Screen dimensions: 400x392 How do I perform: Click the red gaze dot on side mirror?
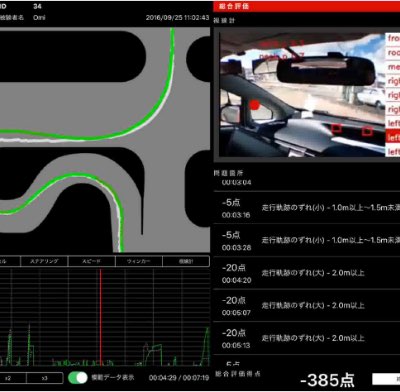click(255, 105)
